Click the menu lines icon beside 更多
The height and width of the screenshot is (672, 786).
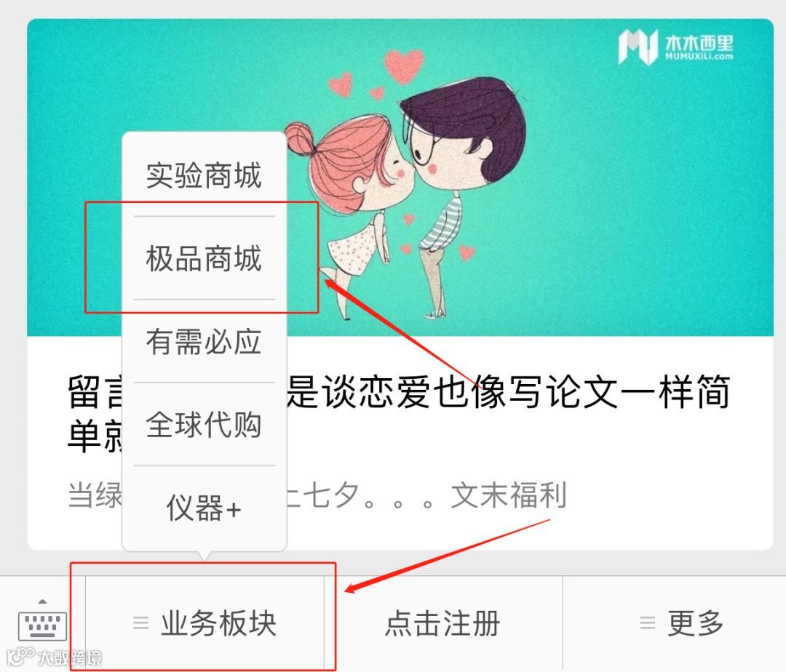[x=648, y=623]
